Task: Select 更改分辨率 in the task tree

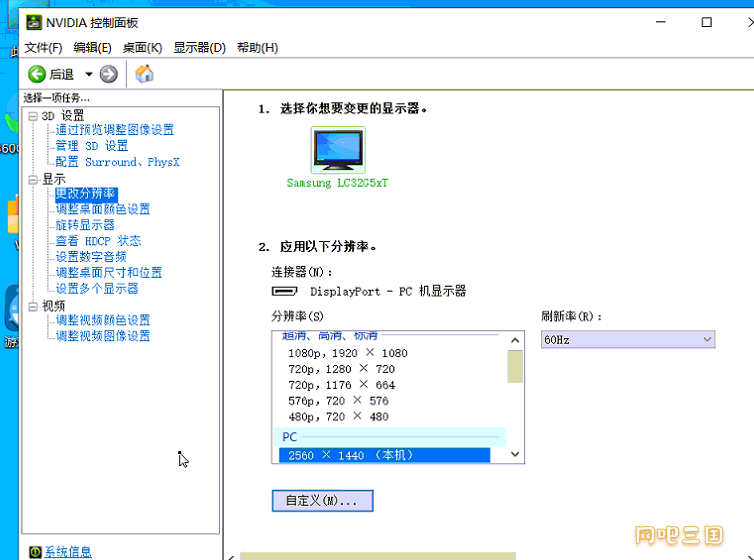Action: pos(86,194)
